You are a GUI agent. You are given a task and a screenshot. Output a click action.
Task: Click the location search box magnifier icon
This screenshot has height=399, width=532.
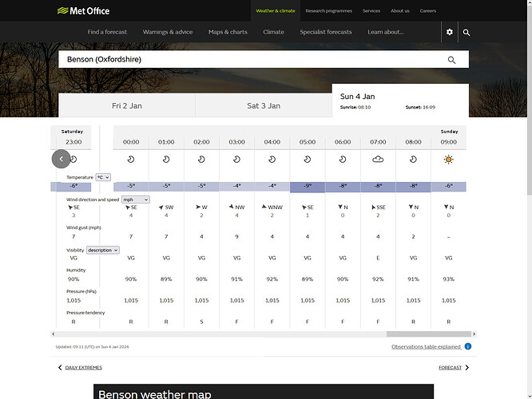coord(451,60)
